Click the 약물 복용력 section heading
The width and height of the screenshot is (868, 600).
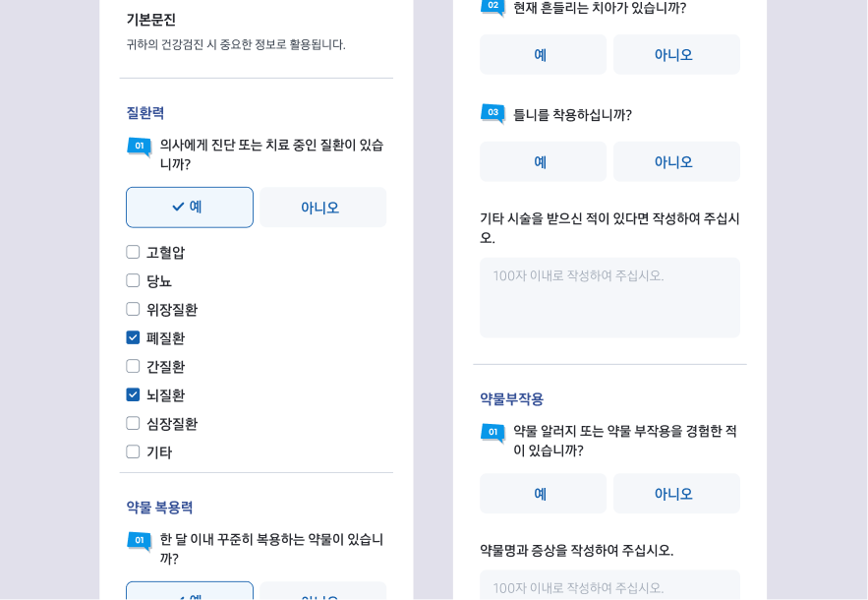[159, 508]
